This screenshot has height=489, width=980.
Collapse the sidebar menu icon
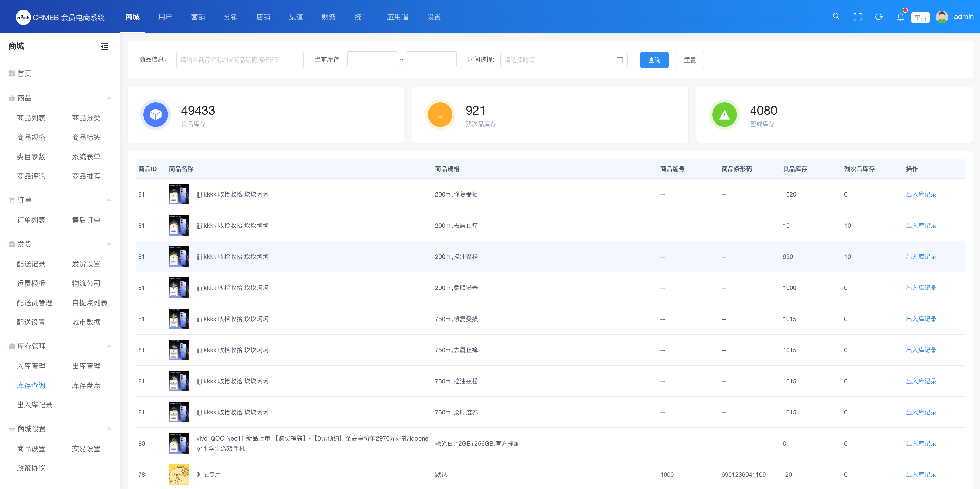(105, 46)
